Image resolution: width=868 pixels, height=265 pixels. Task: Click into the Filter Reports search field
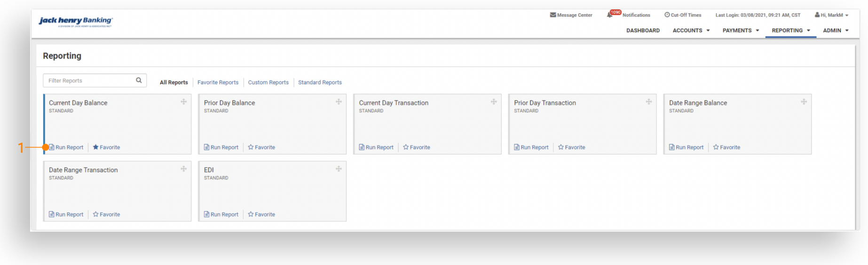coord(89,81)
